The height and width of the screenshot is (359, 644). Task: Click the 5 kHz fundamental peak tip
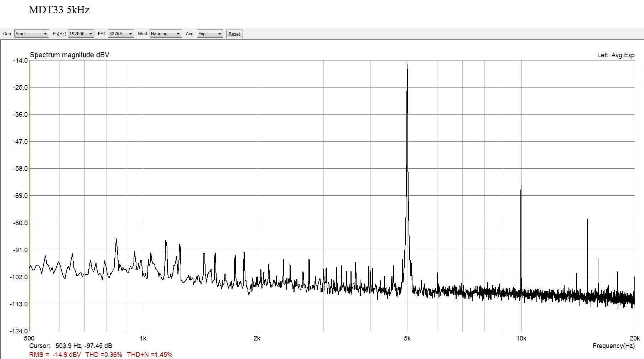pyautogui.click(x=407, y=65)
